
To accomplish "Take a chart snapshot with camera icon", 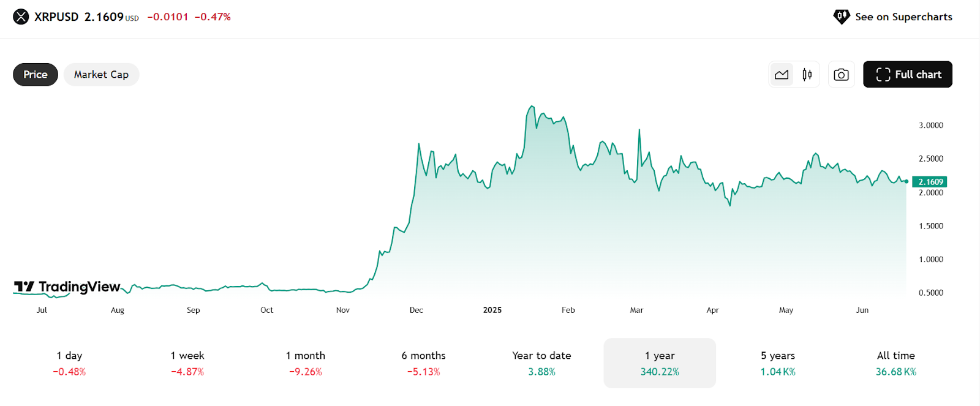I will (x=842, y=75).
